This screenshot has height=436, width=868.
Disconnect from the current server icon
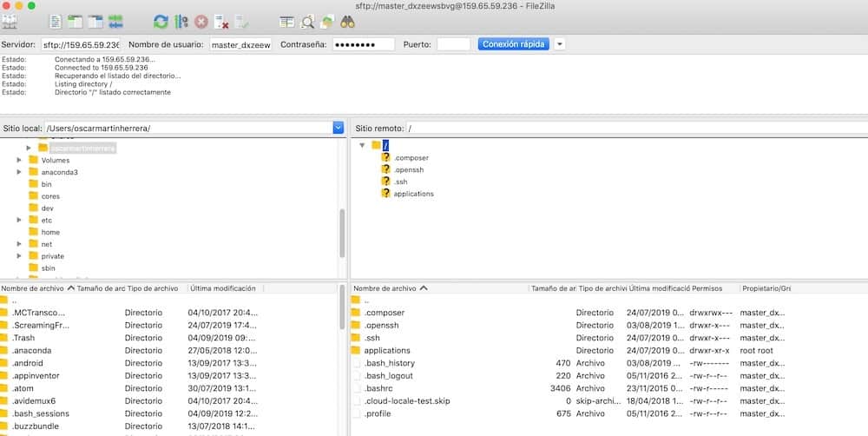pos(221,22)
